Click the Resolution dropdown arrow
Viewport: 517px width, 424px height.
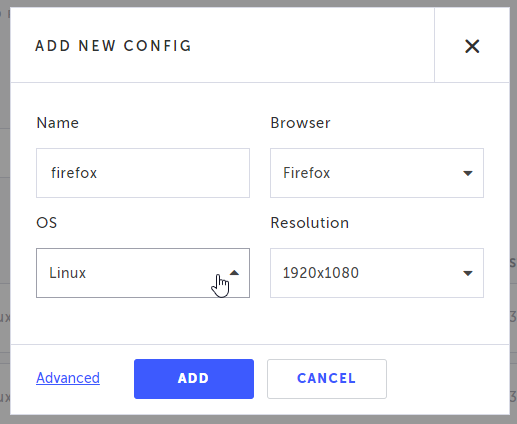(468, 273)
